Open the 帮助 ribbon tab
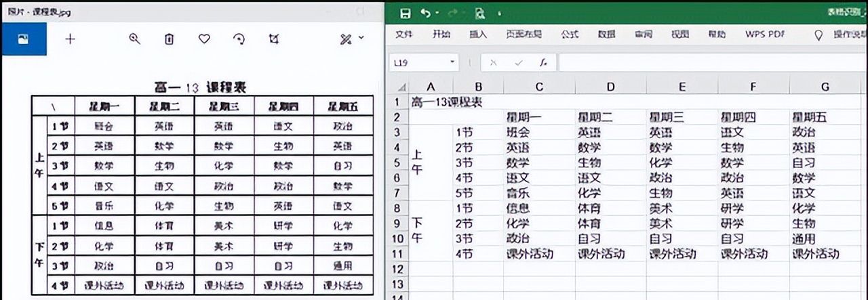868x300 pixels. coord(717,34)
